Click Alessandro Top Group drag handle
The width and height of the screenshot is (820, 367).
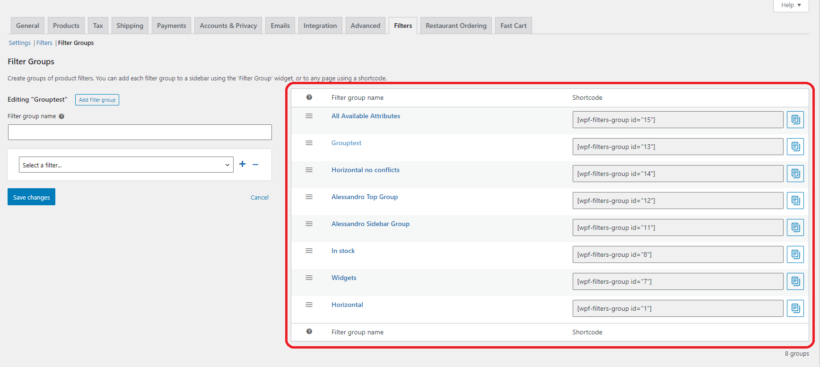pos(309,197)
